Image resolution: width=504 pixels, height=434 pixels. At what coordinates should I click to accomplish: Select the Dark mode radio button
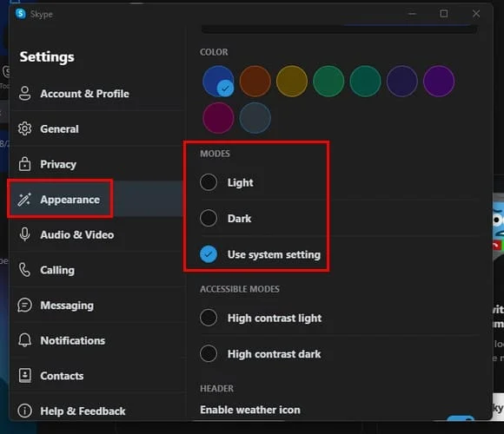pos(209,218)
